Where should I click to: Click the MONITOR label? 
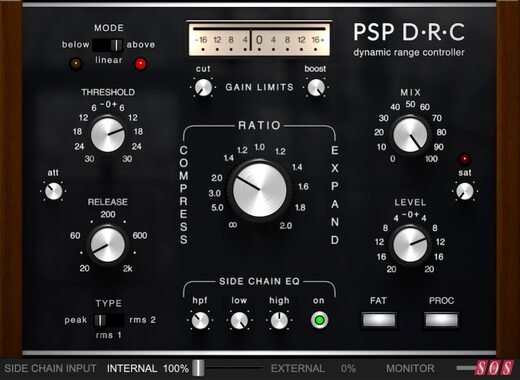click(410, 368)
